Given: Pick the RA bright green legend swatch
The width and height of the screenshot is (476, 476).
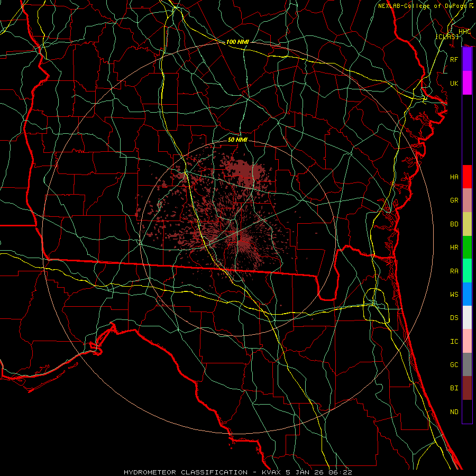Looking at the screenshot, I should coord(467,271).
